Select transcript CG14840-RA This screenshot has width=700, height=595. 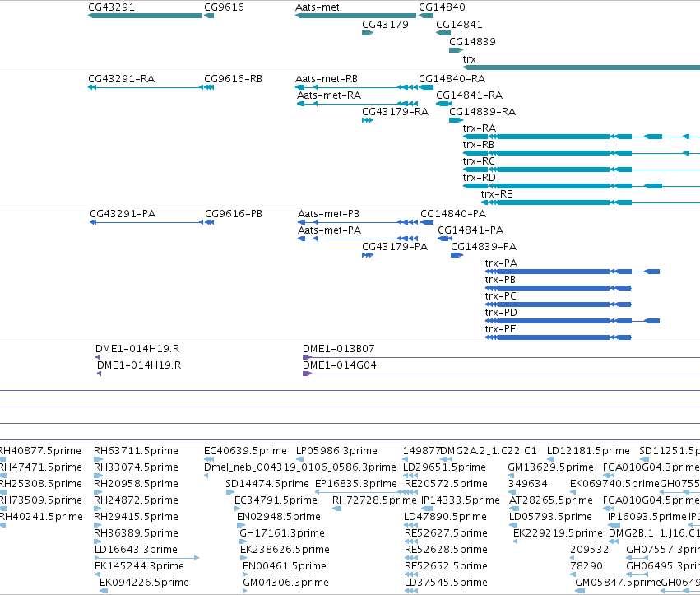click(x=452, y=79)
